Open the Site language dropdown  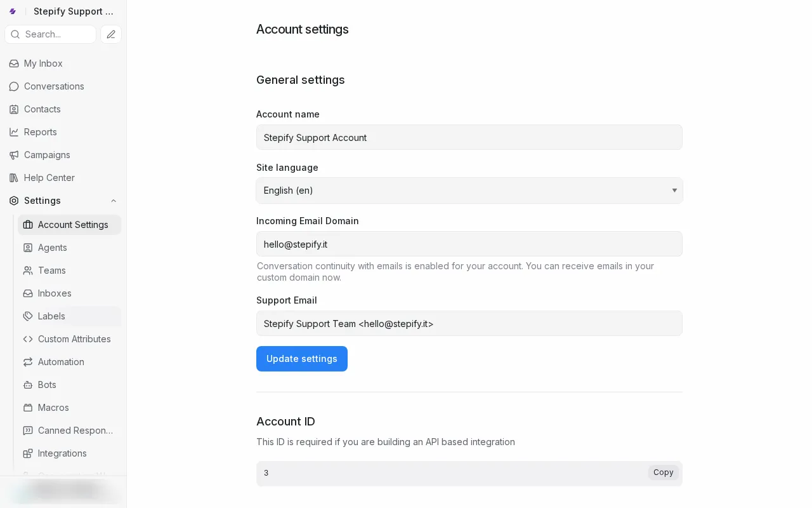pos(469,190)
